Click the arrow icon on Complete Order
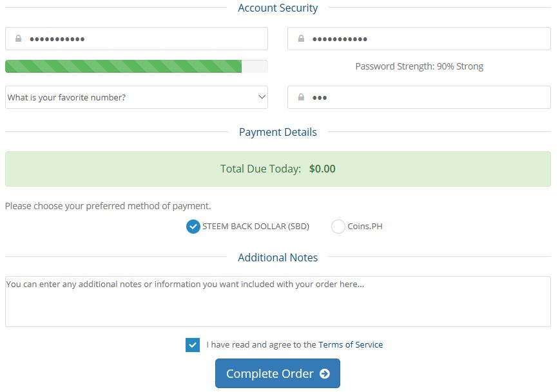560x392 pixels. pyautogui.click(x=325, y=373)
